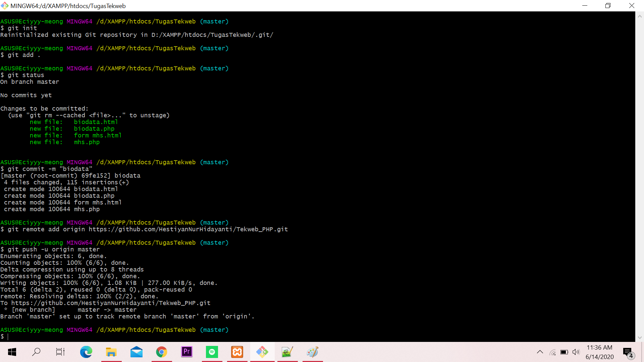Click the terminal scrollbar down arrow
Viewport: 644px width, 362px height.
[x=640, y=338]
